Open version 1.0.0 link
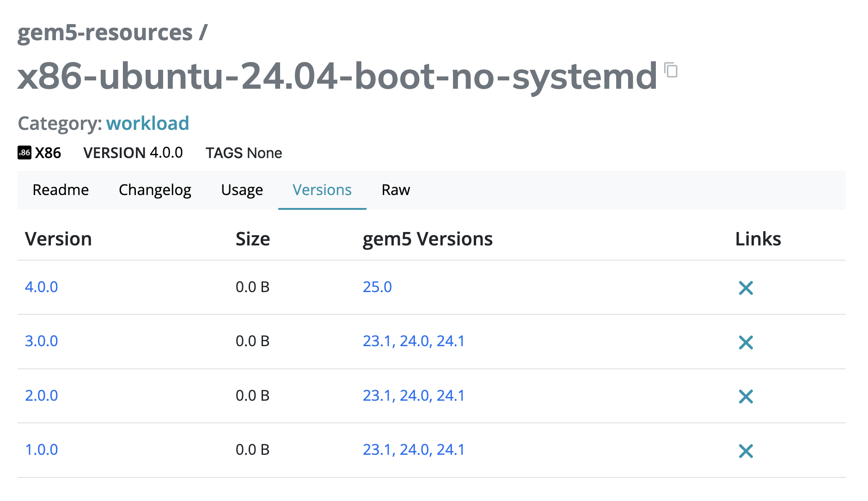868x501 pixels. click(x=42, y=450)
